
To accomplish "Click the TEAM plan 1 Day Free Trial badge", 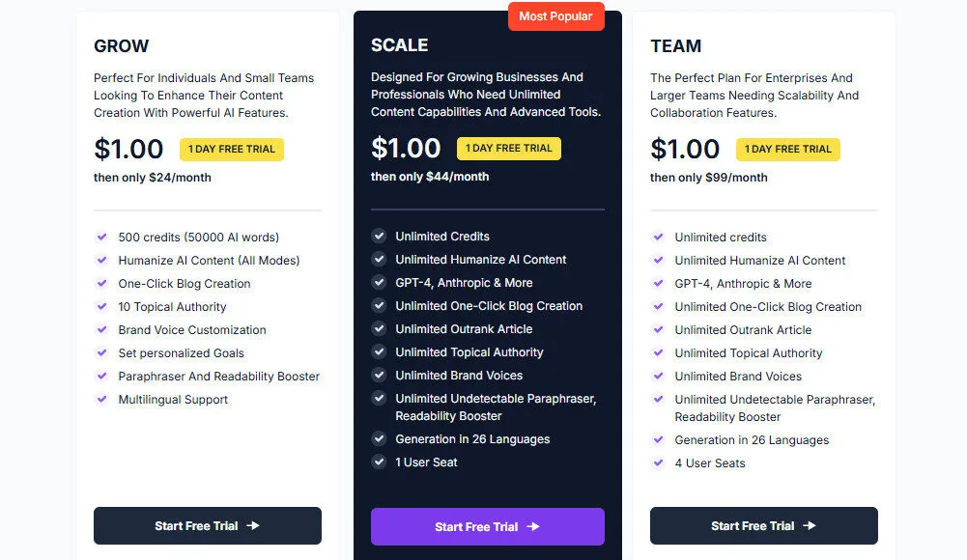I will (x=788, y=150).
